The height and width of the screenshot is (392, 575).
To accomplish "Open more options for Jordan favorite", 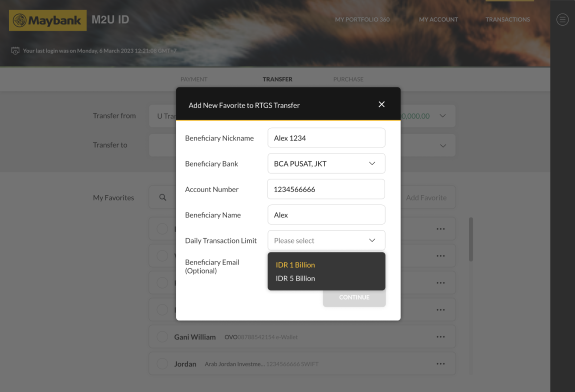I will coord(440,364).
